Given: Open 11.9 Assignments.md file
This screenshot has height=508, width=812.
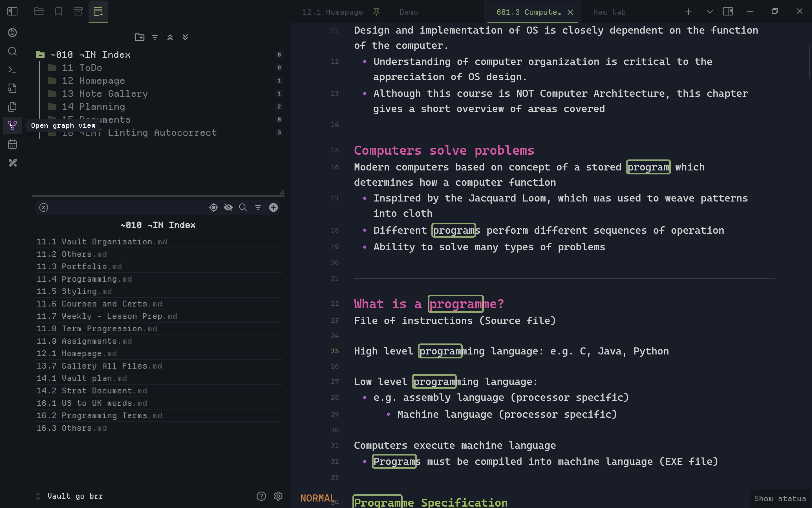Looking at the screenshot, I should [159, 341].
